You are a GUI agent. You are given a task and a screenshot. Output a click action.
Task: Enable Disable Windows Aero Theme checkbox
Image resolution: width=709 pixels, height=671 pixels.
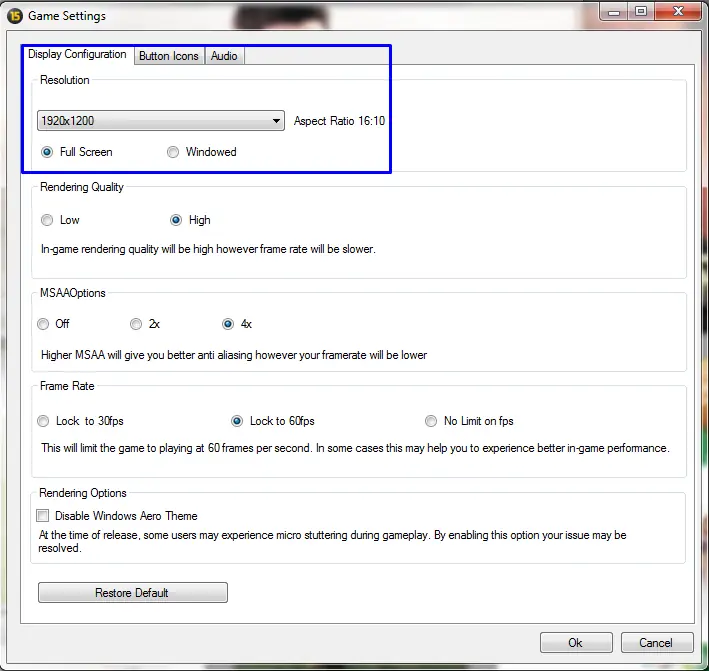coord(43,516)
